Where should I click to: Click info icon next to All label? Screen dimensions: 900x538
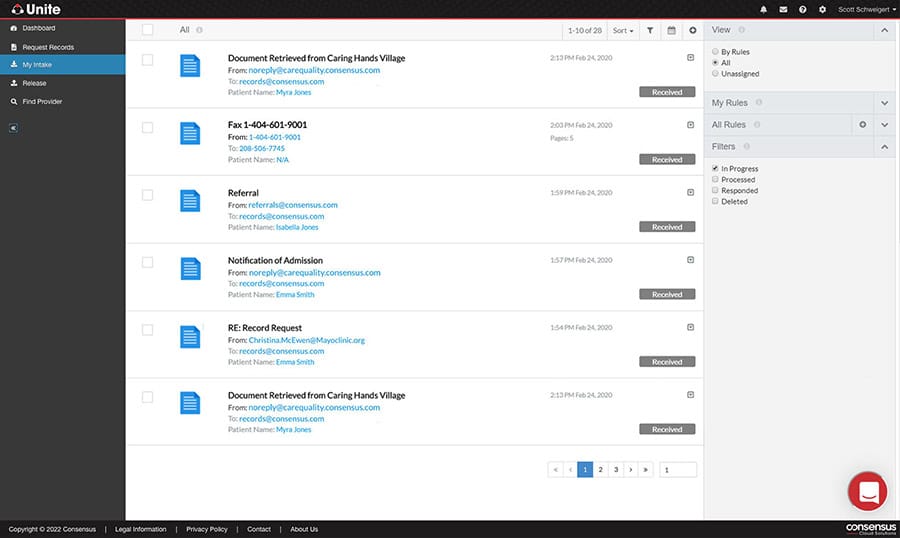199,30
